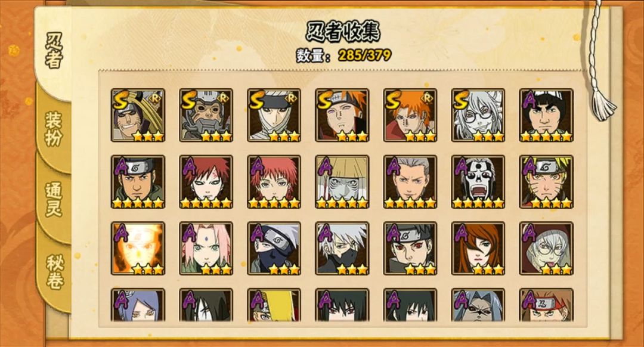
Task: Select the masked Kakashi with headband card
Action: [x=274, y=249]
